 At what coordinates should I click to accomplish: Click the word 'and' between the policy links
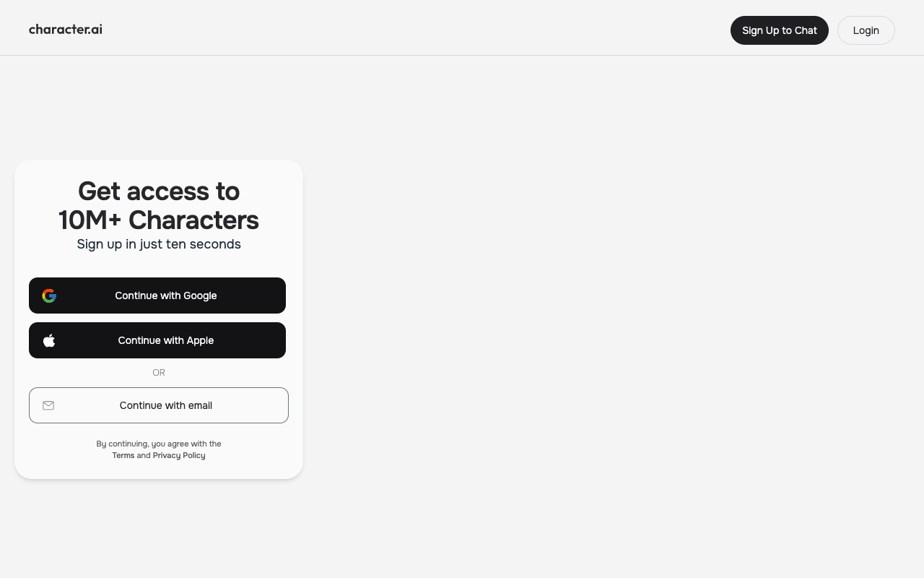pyautogui.click(x=144, y=455)
